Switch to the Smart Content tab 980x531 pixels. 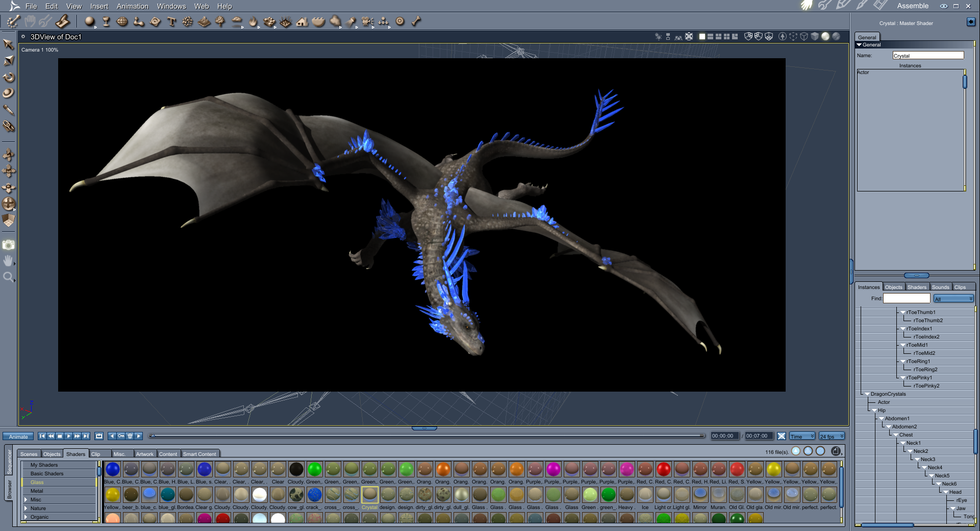(199, 454)
